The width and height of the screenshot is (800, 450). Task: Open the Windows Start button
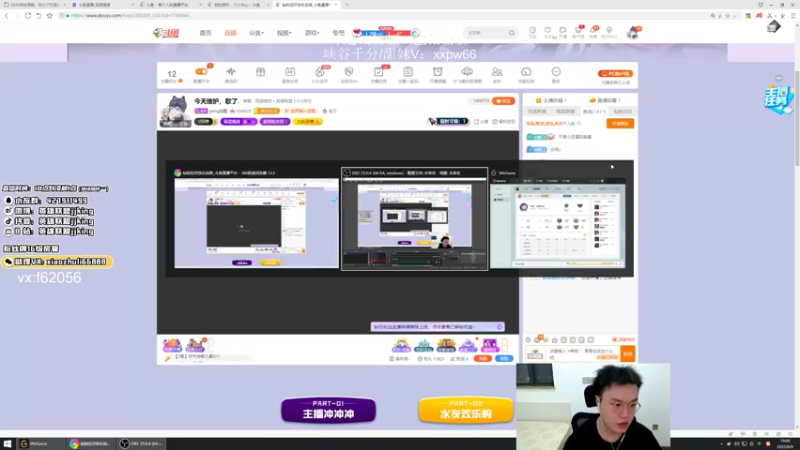(x=7, y=444)
